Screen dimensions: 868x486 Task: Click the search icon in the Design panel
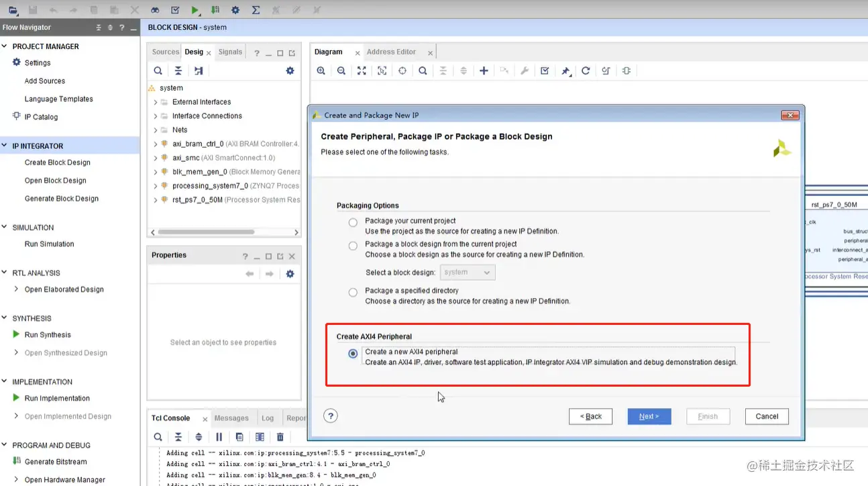click(158, 70)
